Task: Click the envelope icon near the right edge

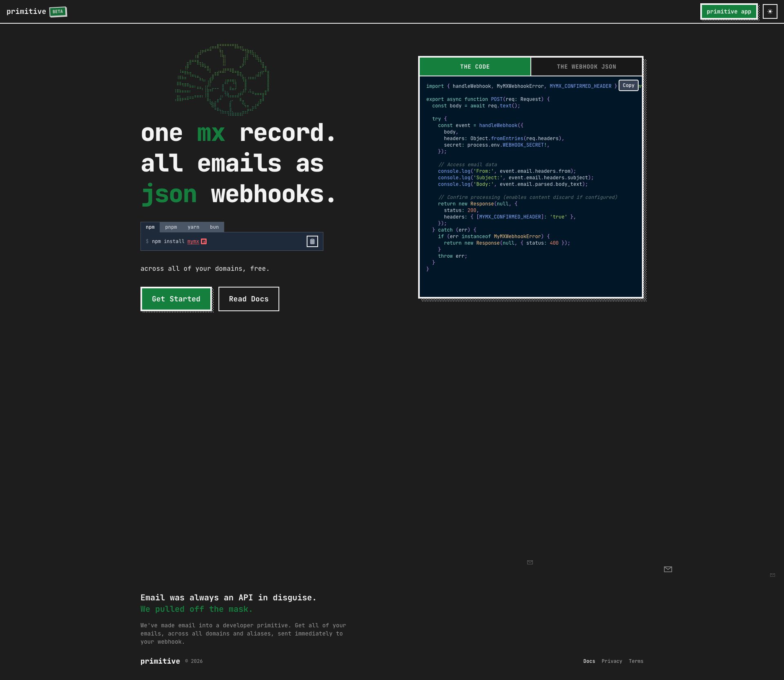Action: [x=668, y=569]
